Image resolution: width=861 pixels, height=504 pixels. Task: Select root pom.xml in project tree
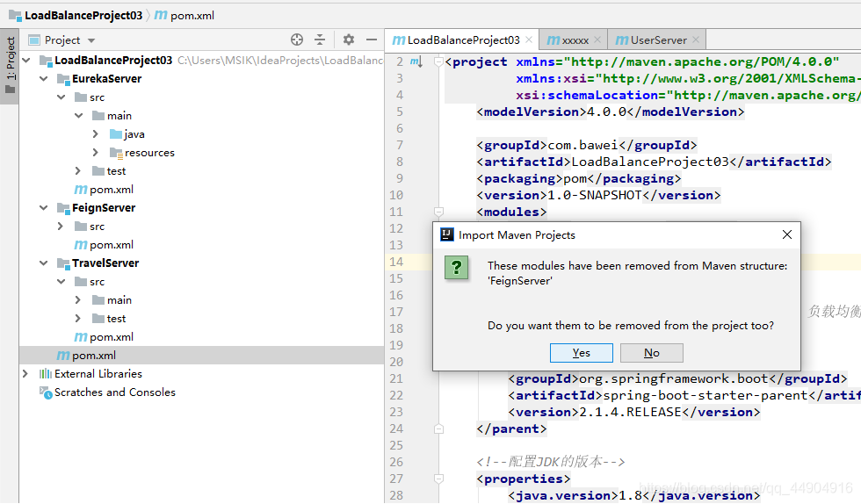201,356
